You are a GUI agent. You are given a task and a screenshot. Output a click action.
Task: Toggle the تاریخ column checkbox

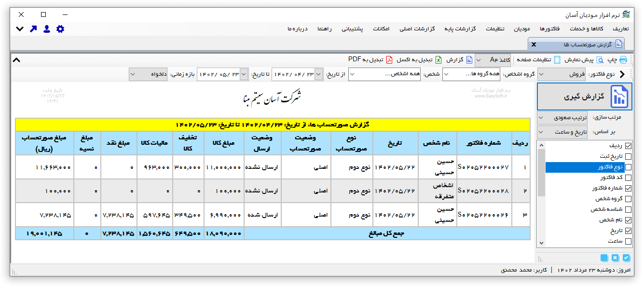(628, 231)
